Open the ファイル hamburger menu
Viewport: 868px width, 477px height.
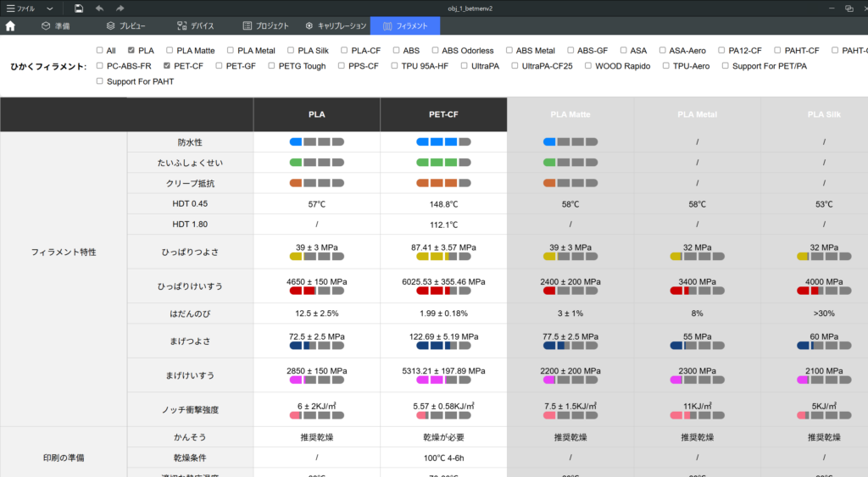click(x=21, y=8)
